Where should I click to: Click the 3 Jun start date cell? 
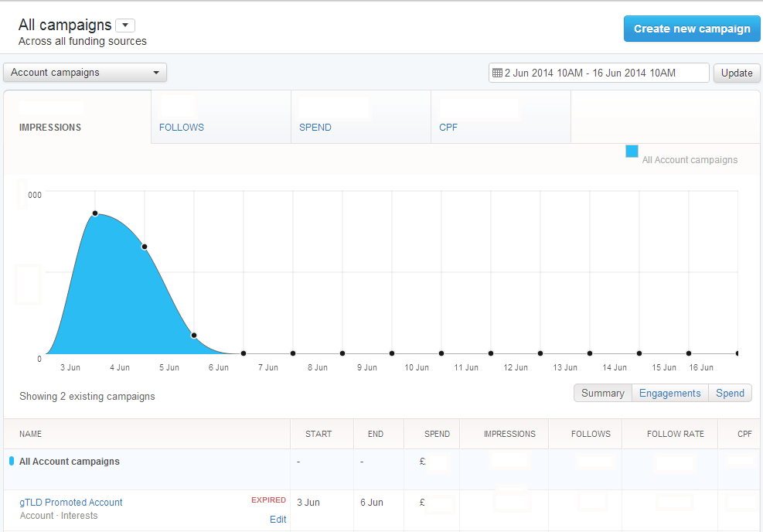308,503
